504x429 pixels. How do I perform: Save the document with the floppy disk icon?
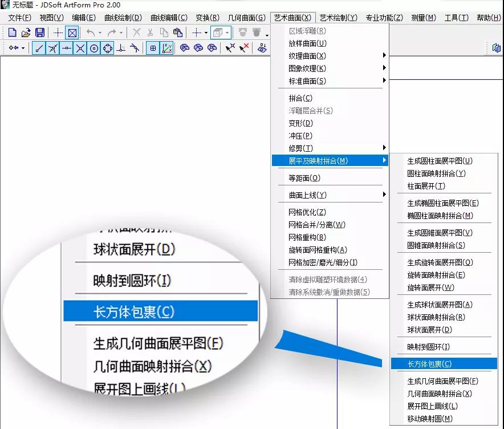[x=39, y=33]
